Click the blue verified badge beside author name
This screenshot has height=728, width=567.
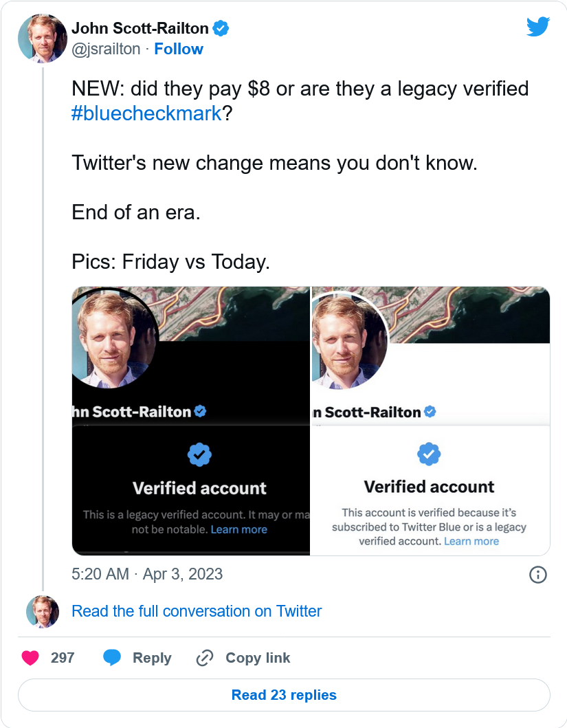(221, 28)
